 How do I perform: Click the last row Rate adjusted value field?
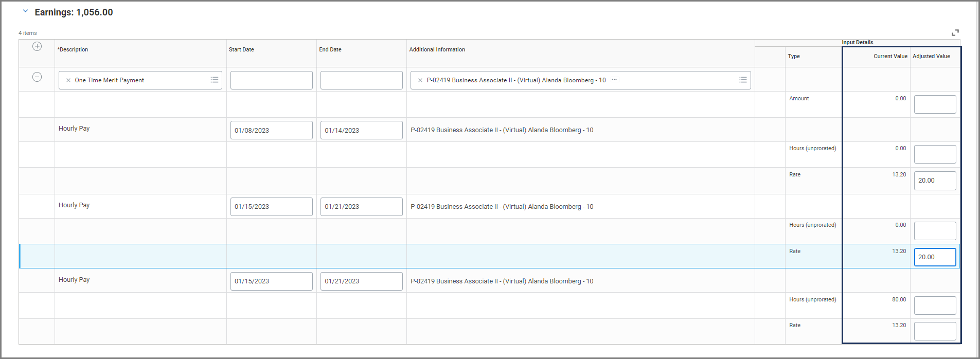pos(935,331)
